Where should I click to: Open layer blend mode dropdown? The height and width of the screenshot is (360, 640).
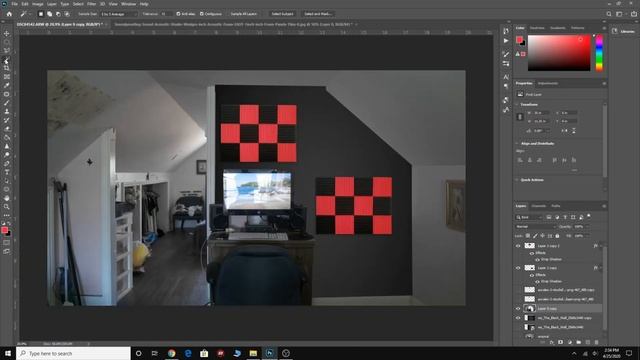535,227
